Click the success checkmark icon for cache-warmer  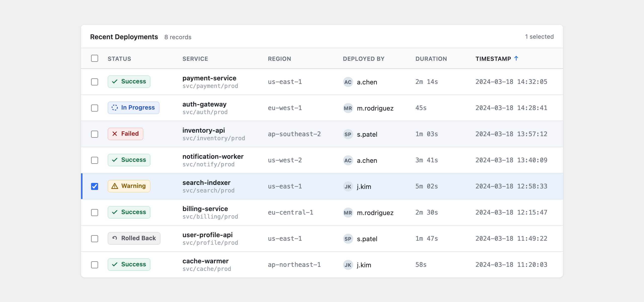click(x=115, y=264)
